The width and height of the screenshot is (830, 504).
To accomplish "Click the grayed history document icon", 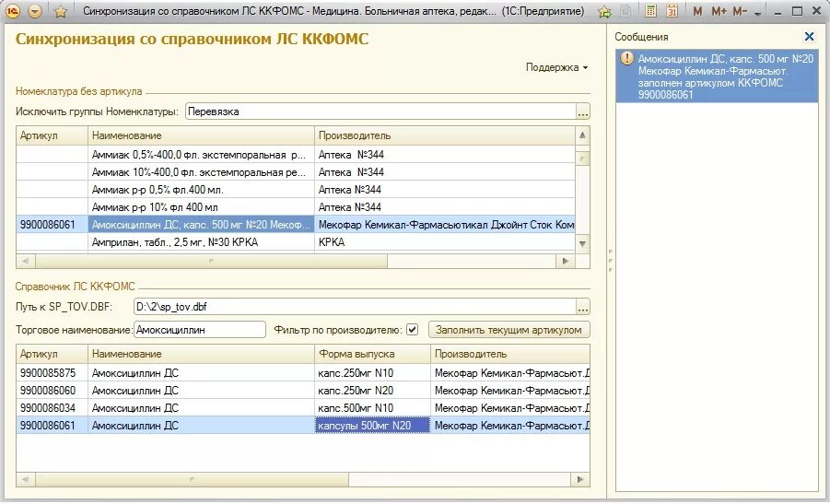I will pos(625,11).
